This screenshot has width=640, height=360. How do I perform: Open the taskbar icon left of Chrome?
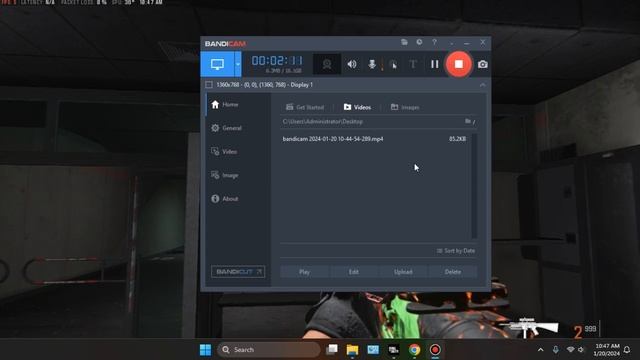point(393,350)
